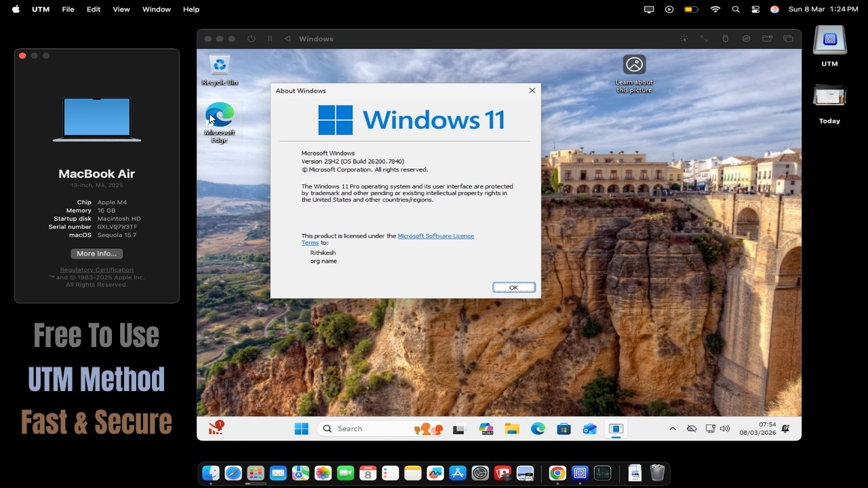Screen dimensions: 868x488
Task: Open the stocks widget with notification badge
Action: click(x=216, y=428)
